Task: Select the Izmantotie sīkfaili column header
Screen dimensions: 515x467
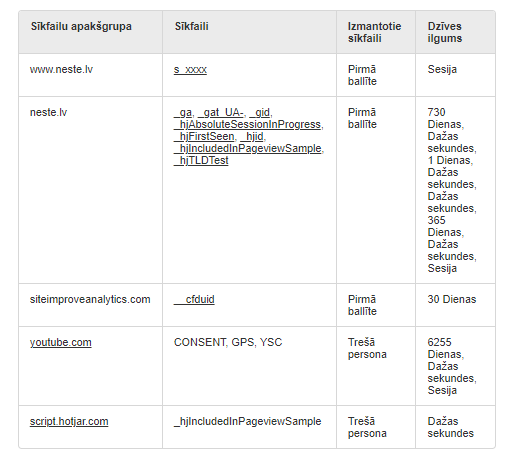Action: pos(376,32)
